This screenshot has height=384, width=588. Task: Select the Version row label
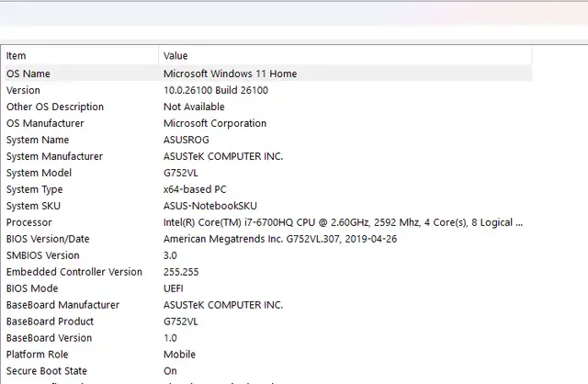pyautogui.click(x=23, y=90)
